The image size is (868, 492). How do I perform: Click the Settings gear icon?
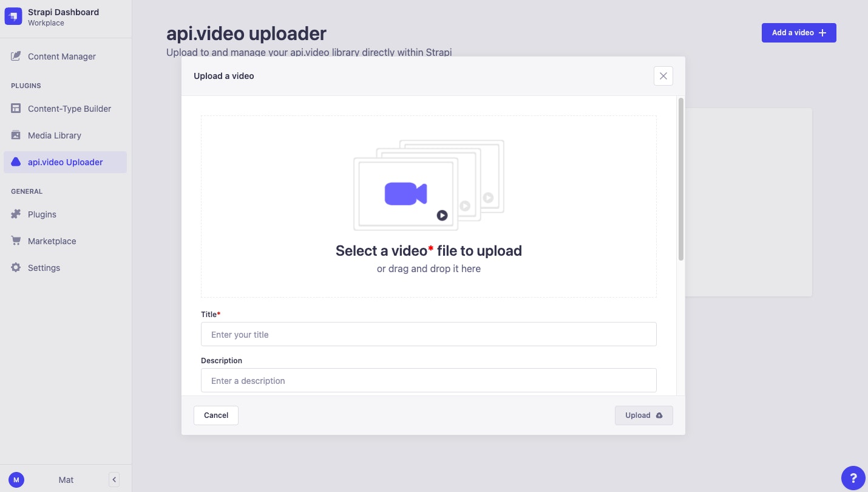click(x=16, y=268)
